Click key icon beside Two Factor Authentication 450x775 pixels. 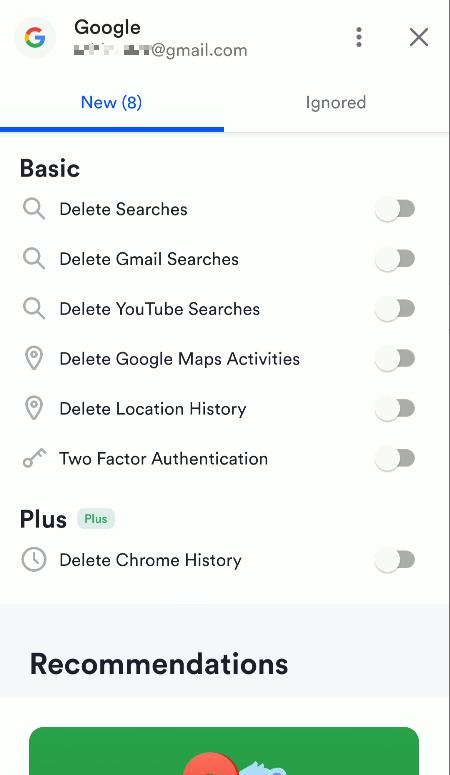point(34,458)
